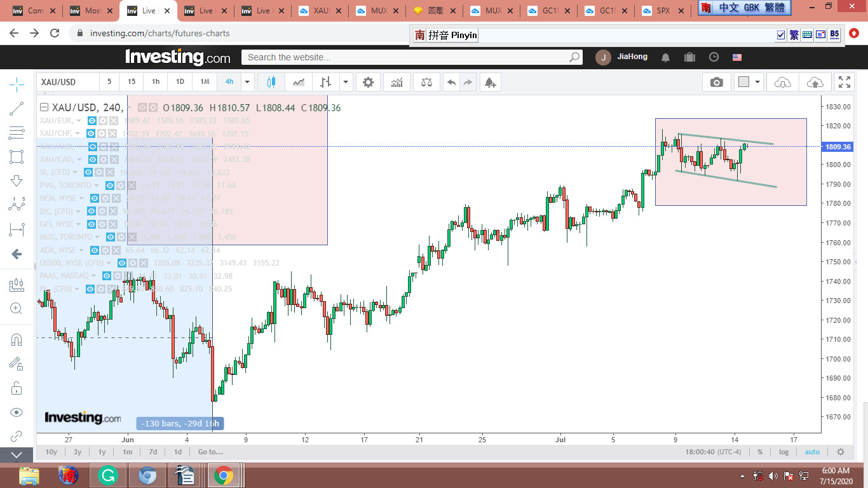Select the 1D timeframe

click(180, 82)
